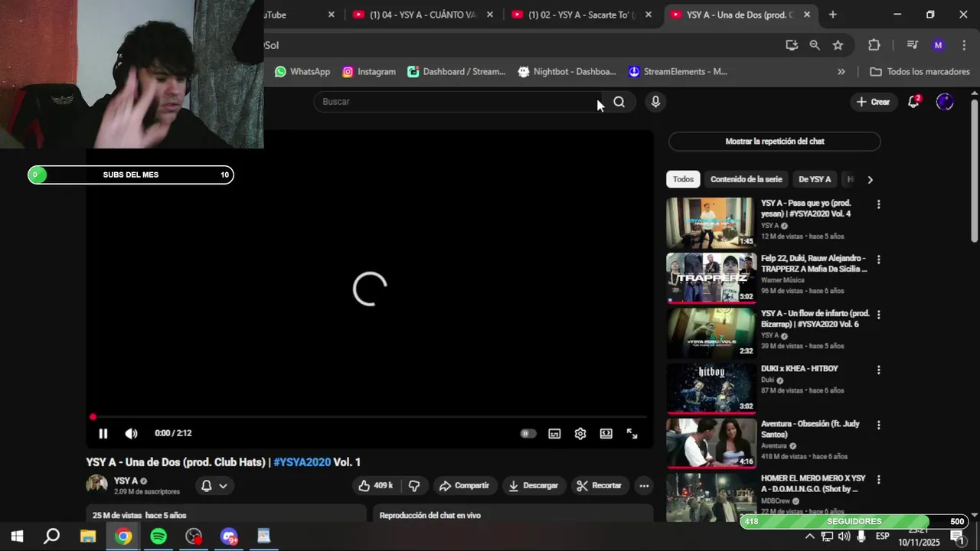Open options menu for TRAPPERZ video
The height and width of the screenshot is (551, 980).
[878, 259]
